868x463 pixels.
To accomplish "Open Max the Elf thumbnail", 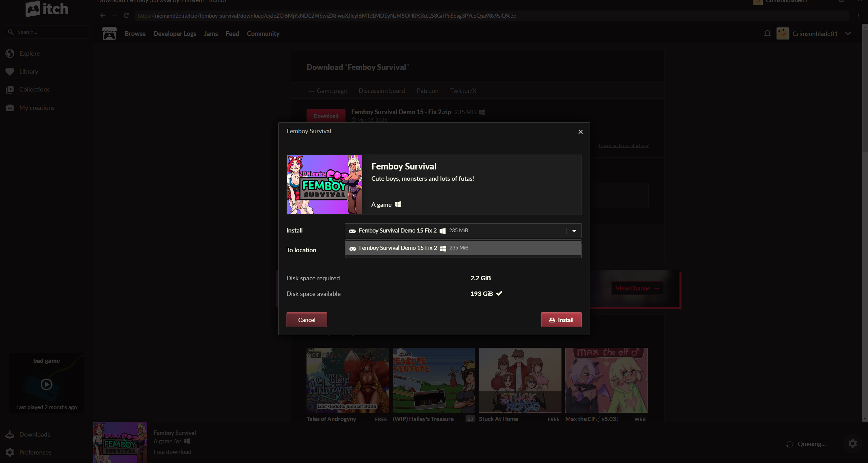I will click(x=606, y=380).
